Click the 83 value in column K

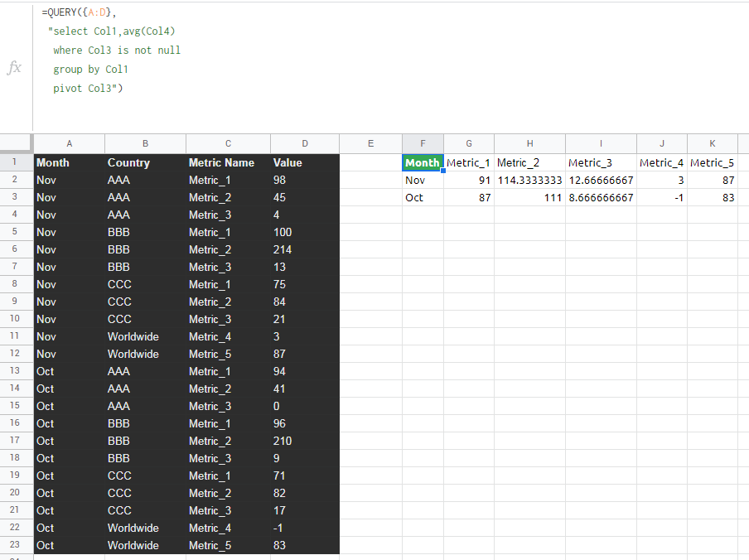point(713,198)
